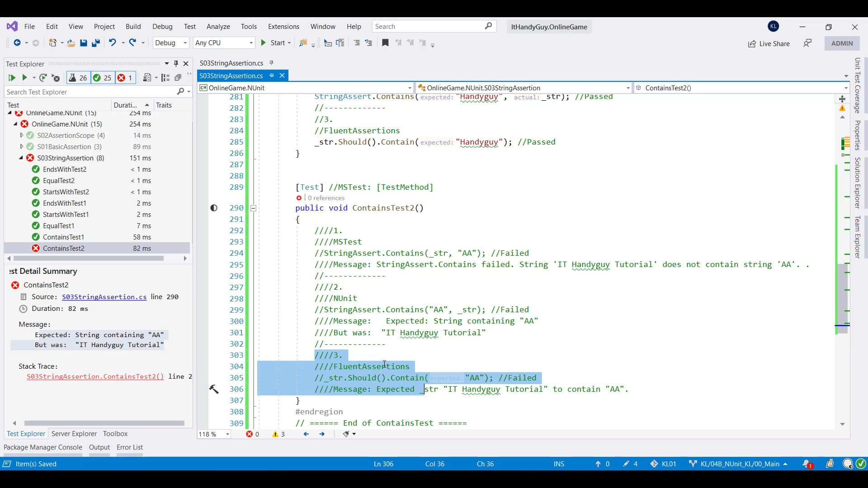Click the screwdriver quick action icon
Screen dimensions: 868x488
214,389
